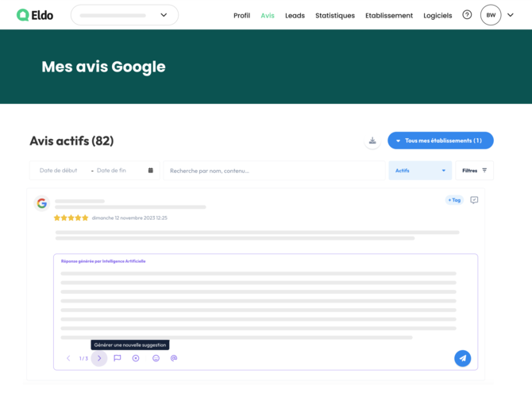Open the Profil menu
Viewport: 532px width, 393px height.
pyautogui.click(x=241, y=16)
